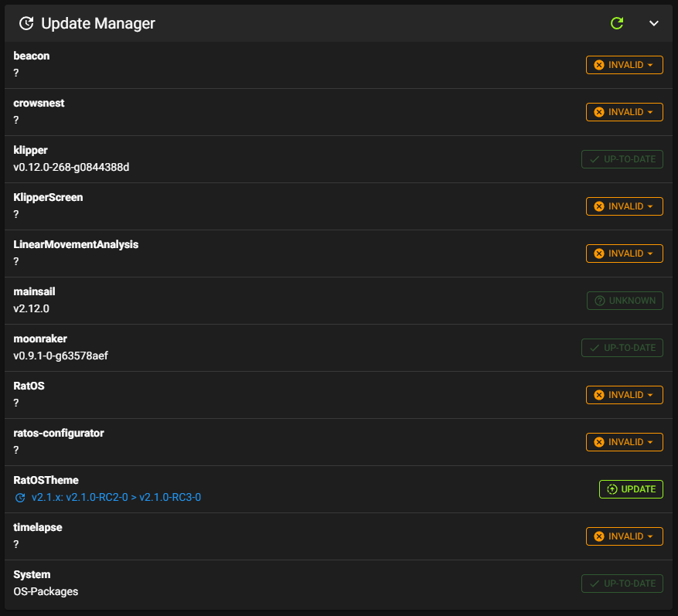Click the OS-Packages text
This screenshot has width=678, height=616.
coord(46,591)
